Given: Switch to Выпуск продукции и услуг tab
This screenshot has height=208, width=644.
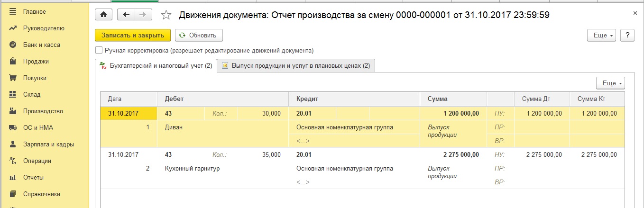Looking at the screenshot, I should click(x=296, y=66).
